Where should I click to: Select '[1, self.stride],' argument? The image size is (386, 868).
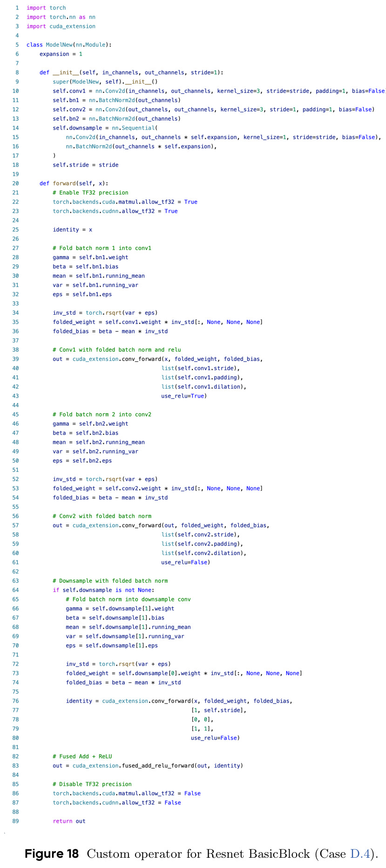click(219, 710)
